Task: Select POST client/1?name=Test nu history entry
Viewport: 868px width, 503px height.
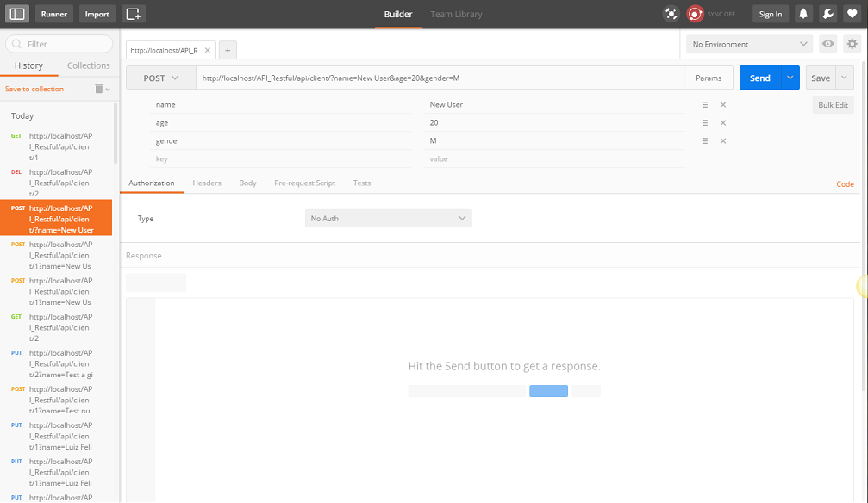Action: (x=56, y=400)
